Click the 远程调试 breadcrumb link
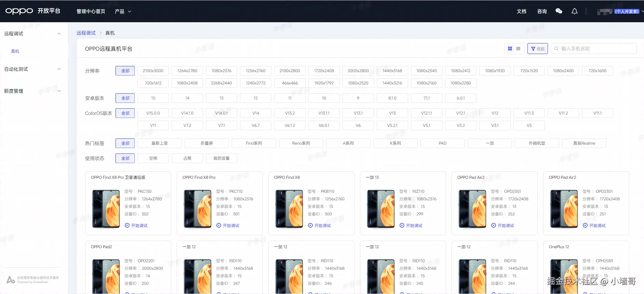The height and width of the screenshot is (294, 644). click(86, 33)
